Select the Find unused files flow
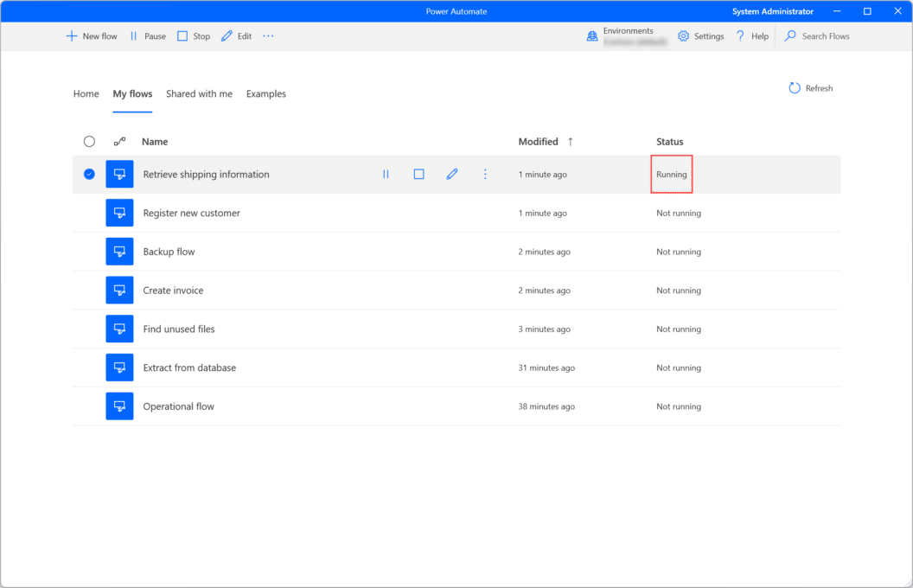The width and height of the screenshot is (913, 588). [179, 329]
